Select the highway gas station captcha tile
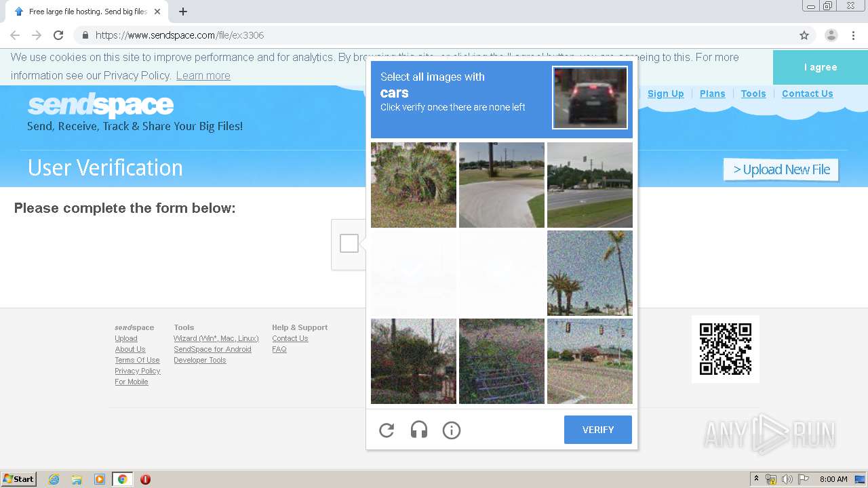This screenshot has height=488, width=868. 590,185
